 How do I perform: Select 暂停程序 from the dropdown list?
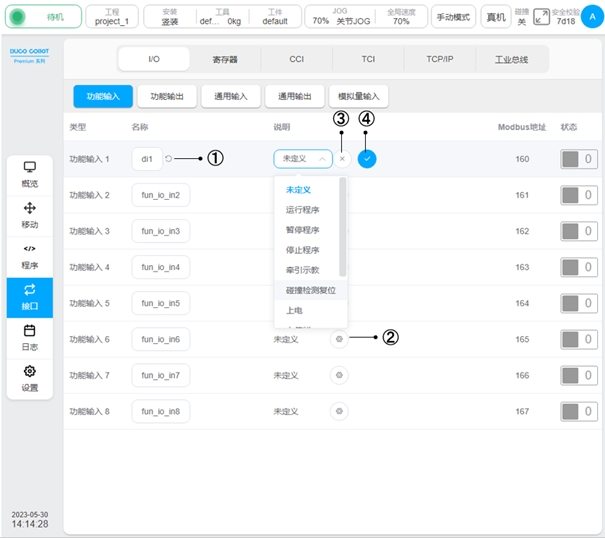coord(303,229)
